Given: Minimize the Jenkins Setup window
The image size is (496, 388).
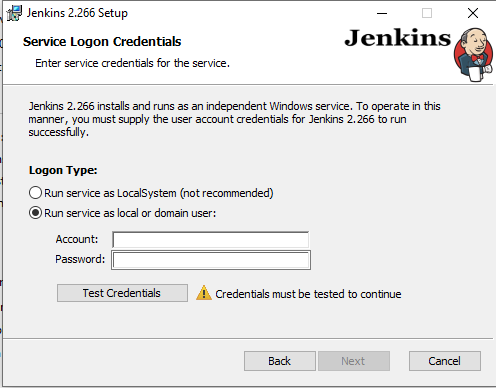Looking at the screenshot, I should pos(382,13).
